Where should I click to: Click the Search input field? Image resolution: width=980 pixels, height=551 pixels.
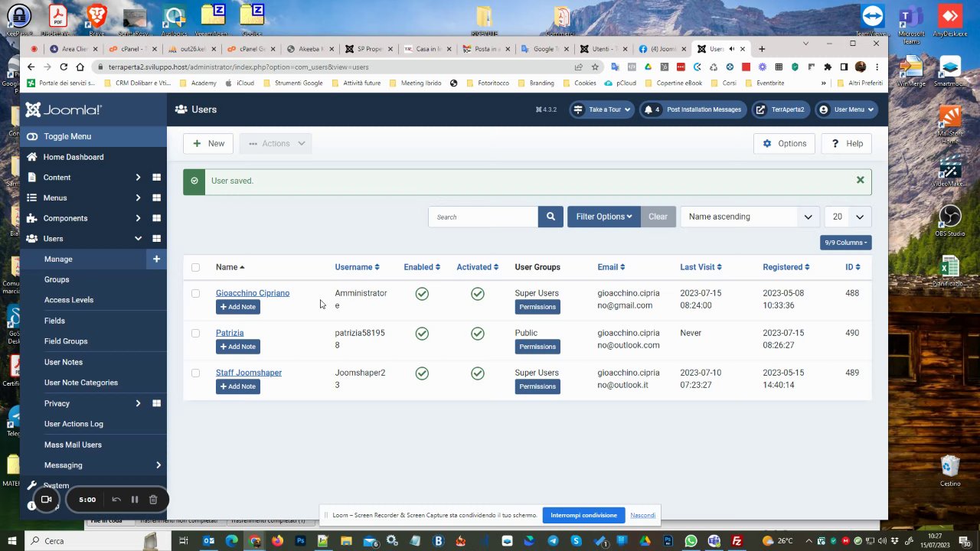483,217
